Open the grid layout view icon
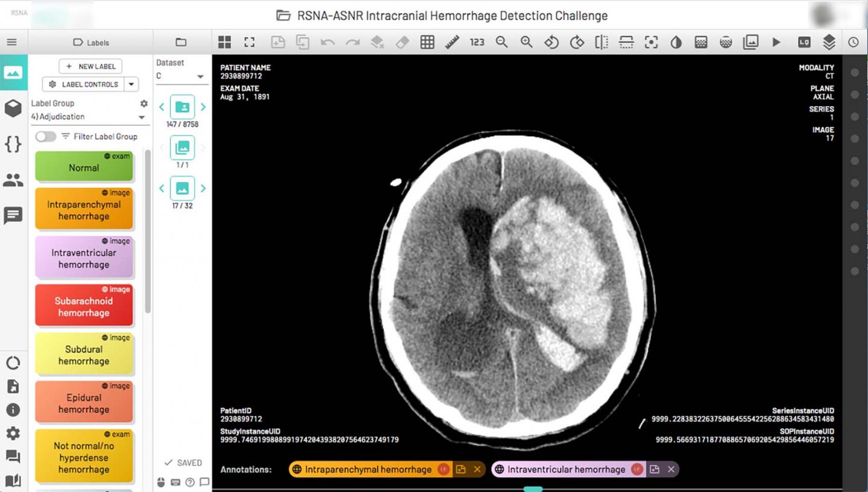 [224, 42]
